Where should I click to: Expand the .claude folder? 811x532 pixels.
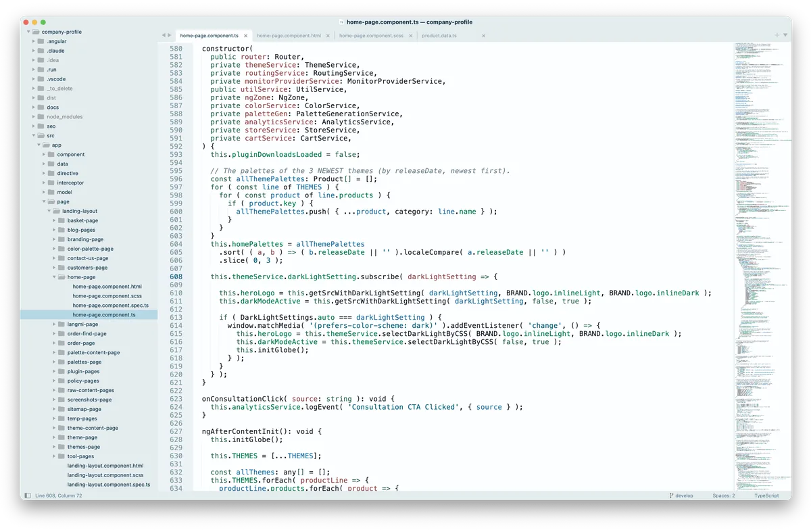coord(33,51)
